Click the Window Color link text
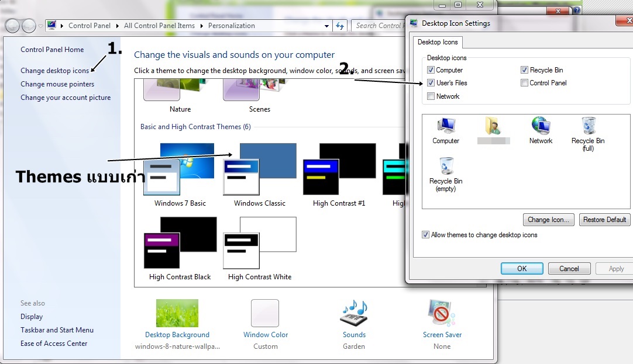Viewport: 633px width, 364px height. pyautogui.click(x=266, y=335)
